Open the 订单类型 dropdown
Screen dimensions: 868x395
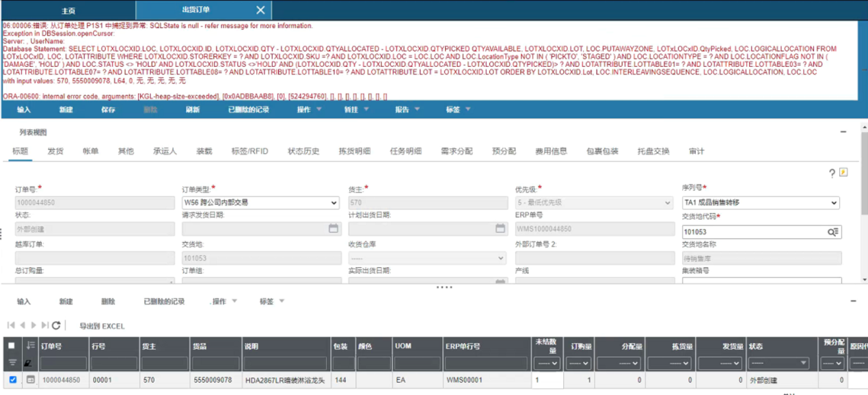point(260,203)
